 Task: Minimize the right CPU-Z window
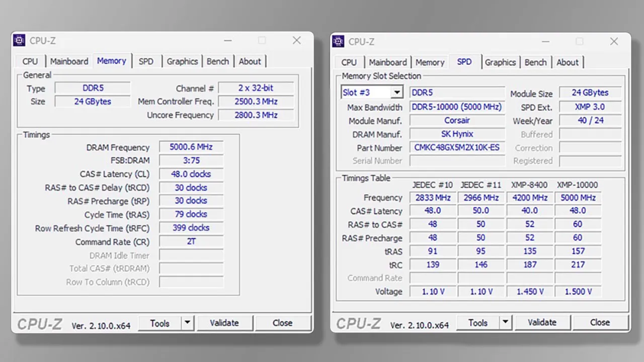pos(546,42)
